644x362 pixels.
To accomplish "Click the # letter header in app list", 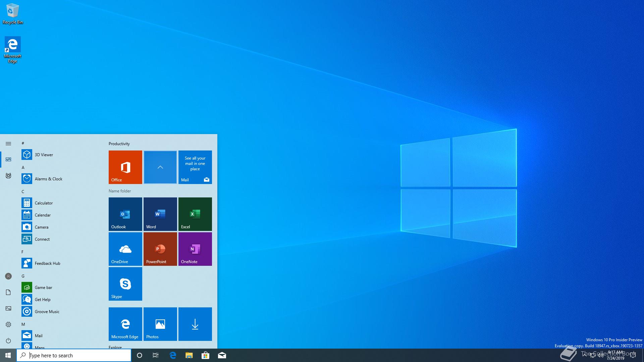I will tap(23, 143).
